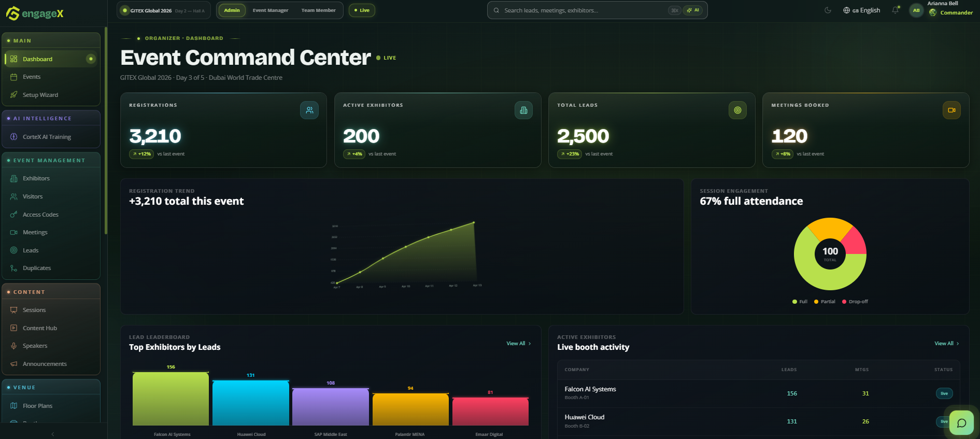This screenshot has height=439, width=980.
Task: Open CorteX AI Training brain item
Action: click(51, 137)
